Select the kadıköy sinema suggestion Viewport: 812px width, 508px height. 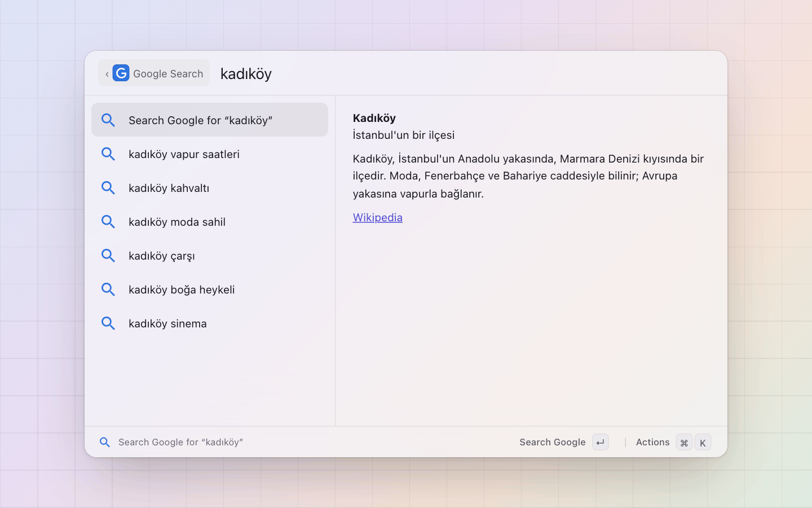coord(210,323)
